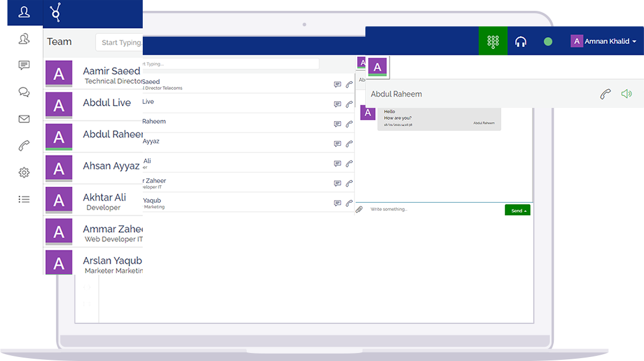Open the settings gear in sidebar
This screenshot has width=644, height=361.
click(24, 173)
